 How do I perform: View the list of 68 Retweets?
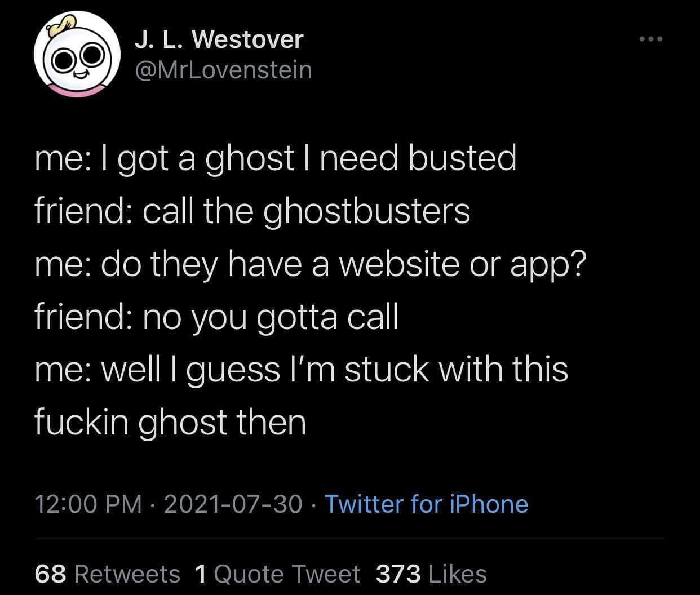tap(107, 574)
